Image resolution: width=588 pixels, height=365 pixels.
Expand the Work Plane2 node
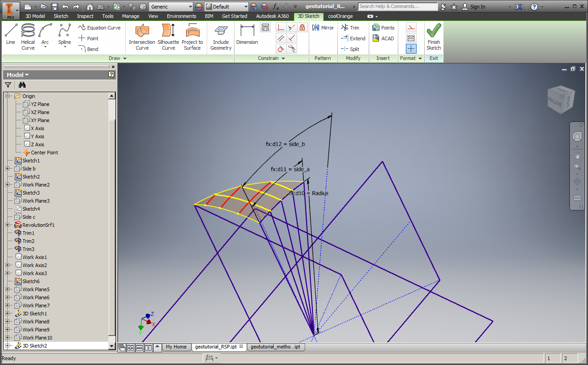pos(7,185)
